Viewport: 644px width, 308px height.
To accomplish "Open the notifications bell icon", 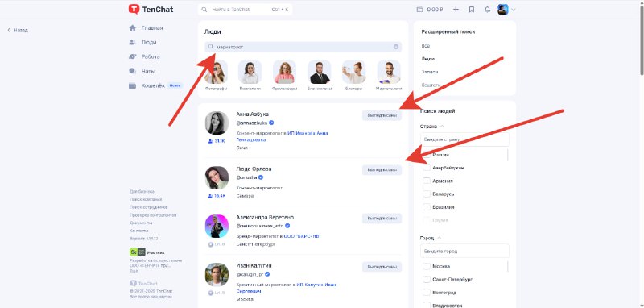I will pyautogui.click(x=487, y=10).
